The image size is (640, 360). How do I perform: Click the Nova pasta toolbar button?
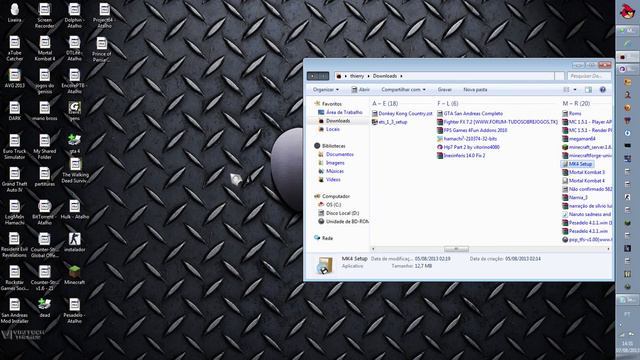(475, 89)
